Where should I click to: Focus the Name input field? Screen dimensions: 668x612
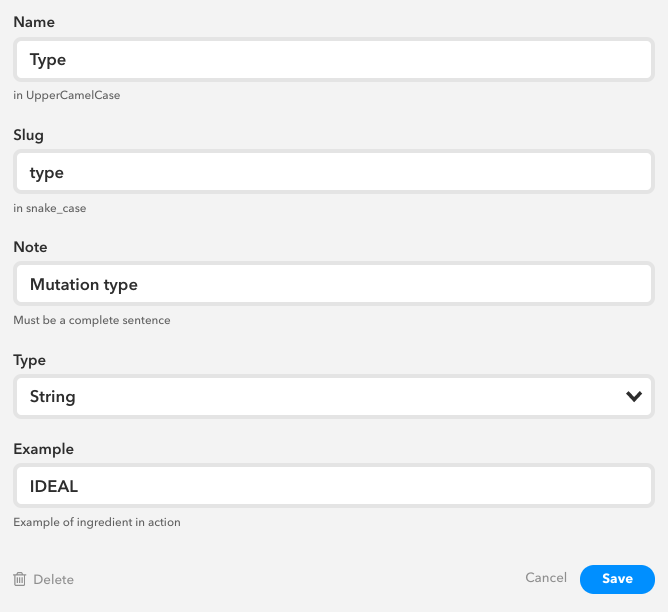(334, 60)
